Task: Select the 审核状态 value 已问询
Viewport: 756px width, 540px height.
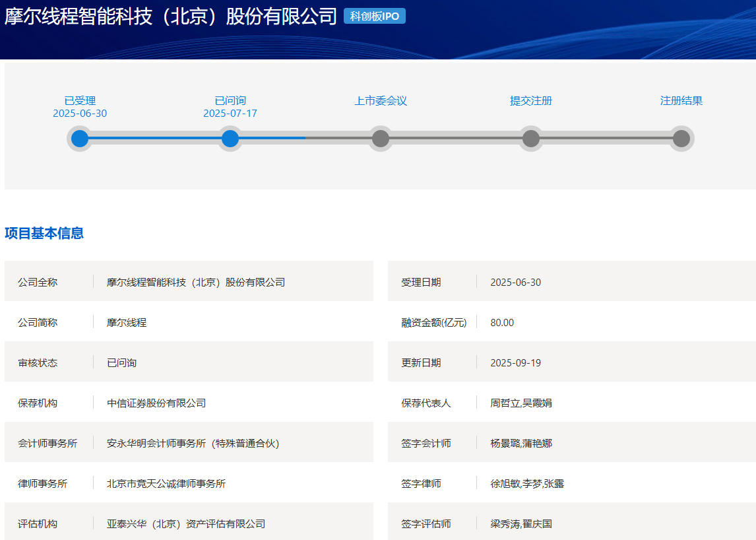Action: point(123,362)
